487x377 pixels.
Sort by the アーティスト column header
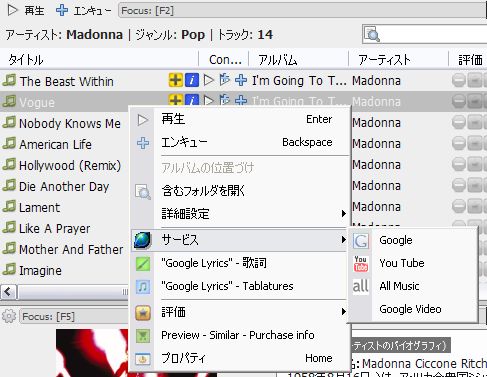pos(384,60)
